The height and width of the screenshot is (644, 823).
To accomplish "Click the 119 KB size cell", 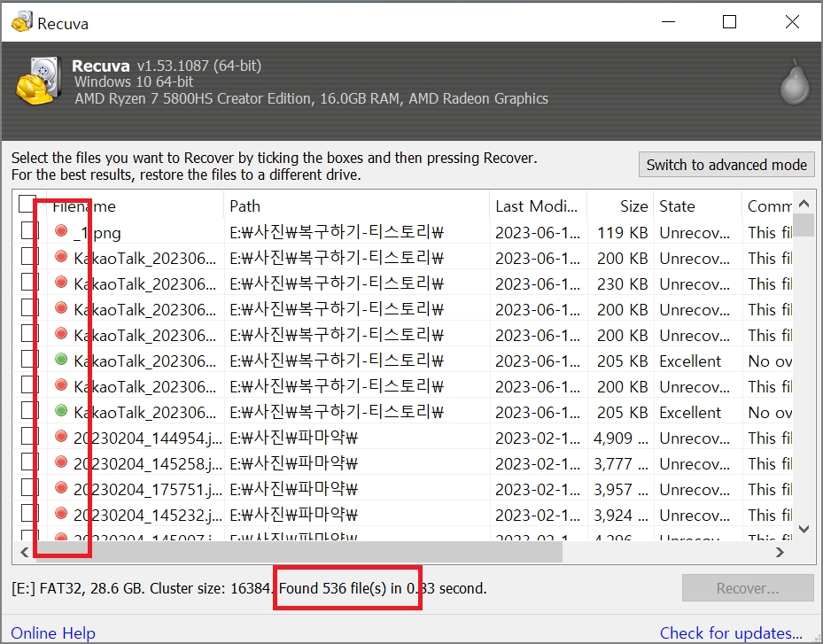I will [623, 232].
